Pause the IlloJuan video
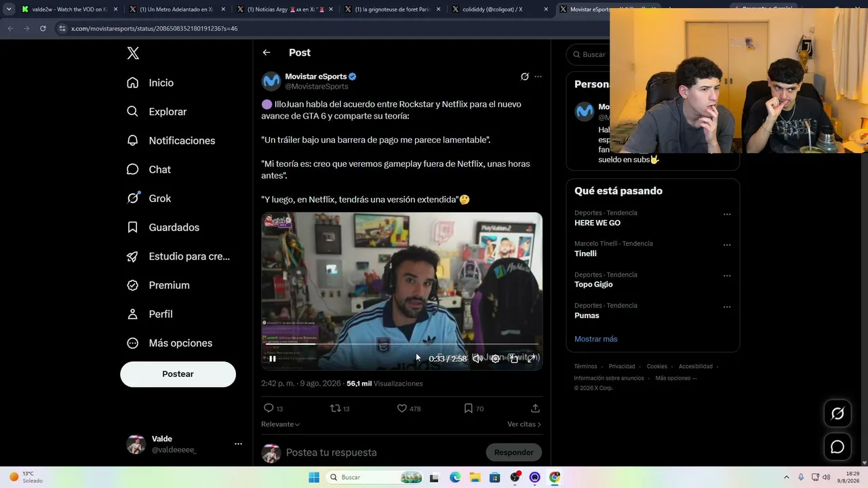This screenshot has width=868, height=488. (x=273, y=359)
